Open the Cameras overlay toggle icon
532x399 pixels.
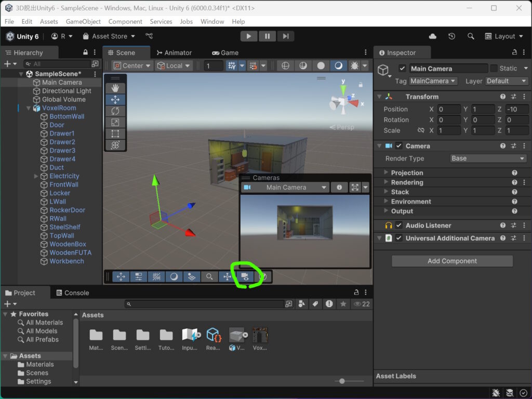point(245,277)
